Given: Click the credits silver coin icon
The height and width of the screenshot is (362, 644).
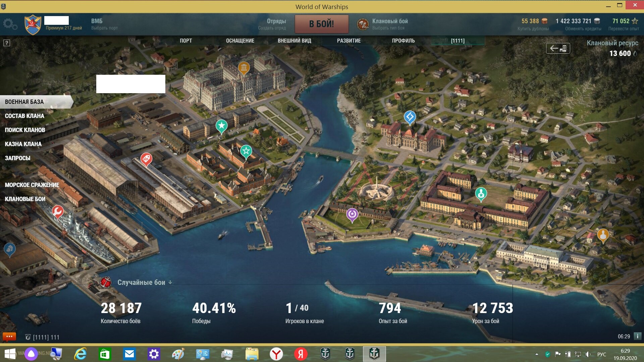Looking at the screenshot, I should [x=597, y=21].
